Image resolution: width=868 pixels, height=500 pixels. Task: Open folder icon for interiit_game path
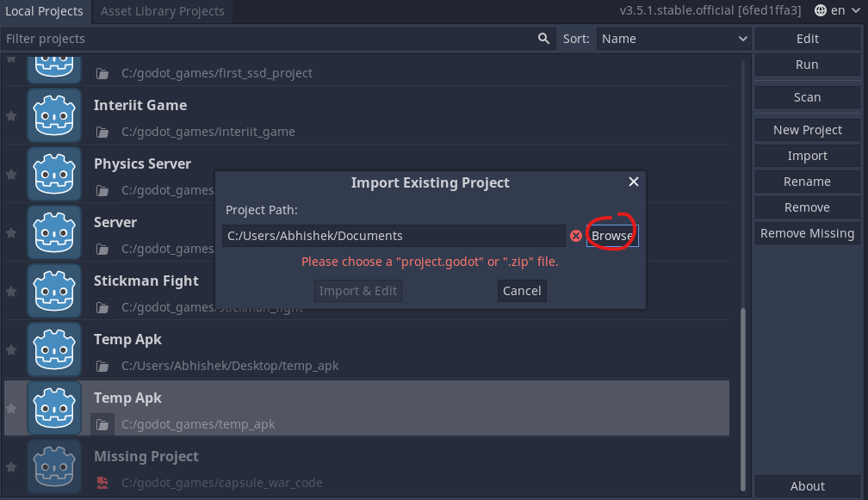coord(102,133)
